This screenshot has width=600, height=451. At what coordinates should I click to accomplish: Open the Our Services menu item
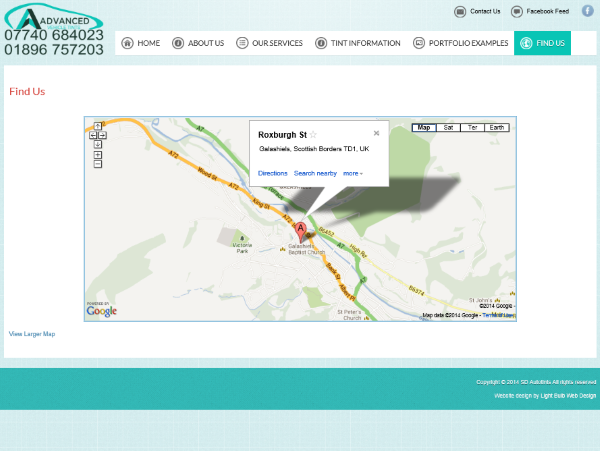coord(269,43)
